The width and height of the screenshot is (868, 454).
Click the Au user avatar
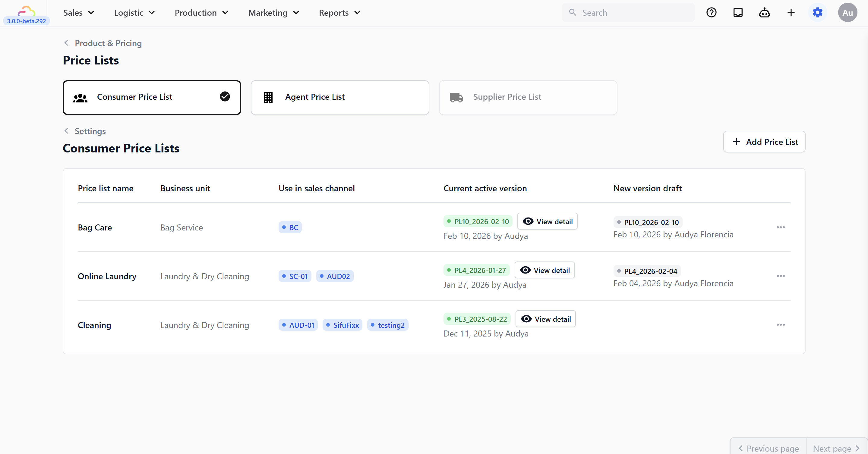point(847,12)
